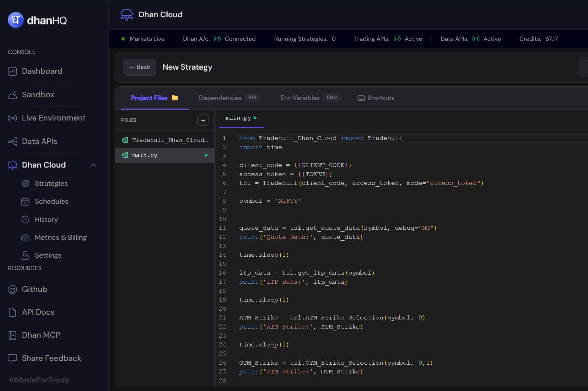588x391 pixels.
Task: Click the Trading APIs active signal icon
Action: click(397, 39)
